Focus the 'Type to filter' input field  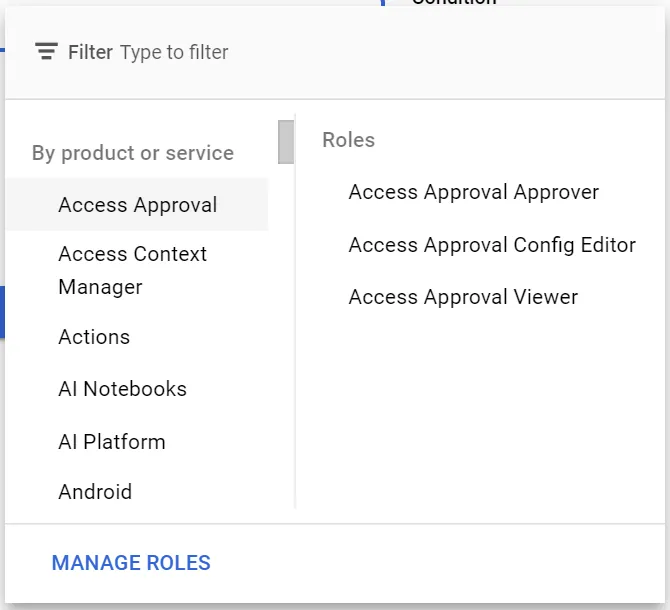(300, 52)
